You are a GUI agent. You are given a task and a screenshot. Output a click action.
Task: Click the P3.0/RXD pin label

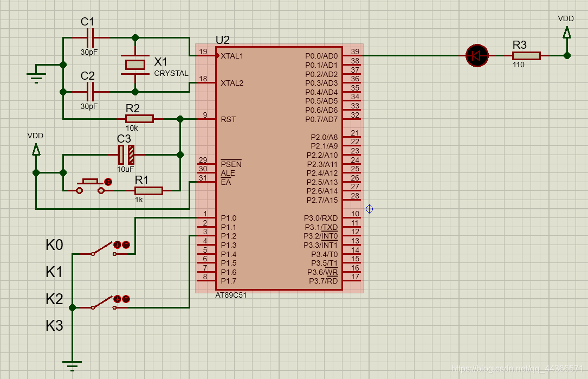pyautogui.click(x=321, y=218)
